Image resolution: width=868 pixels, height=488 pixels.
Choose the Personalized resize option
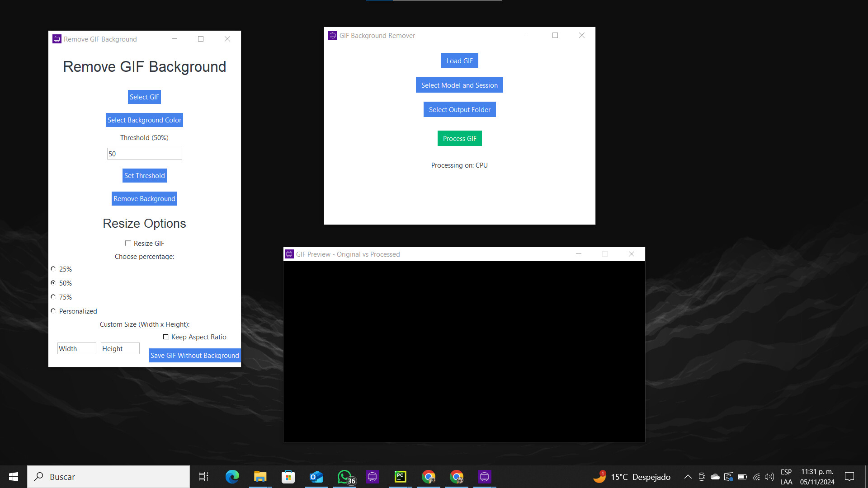click(53, 311)
